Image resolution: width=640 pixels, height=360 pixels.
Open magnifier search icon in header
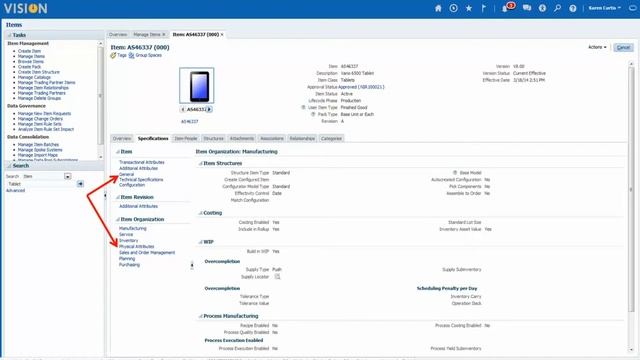558,8
